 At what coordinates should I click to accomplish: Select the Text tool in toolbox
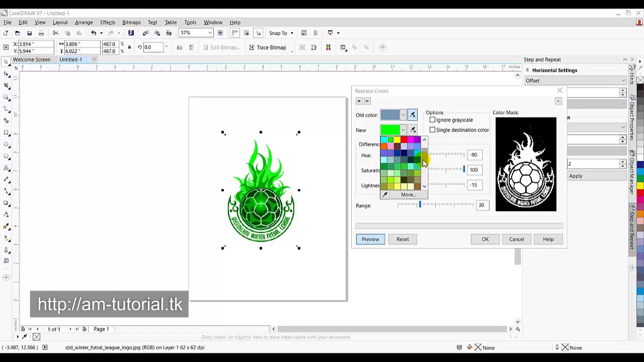[7, 168]
